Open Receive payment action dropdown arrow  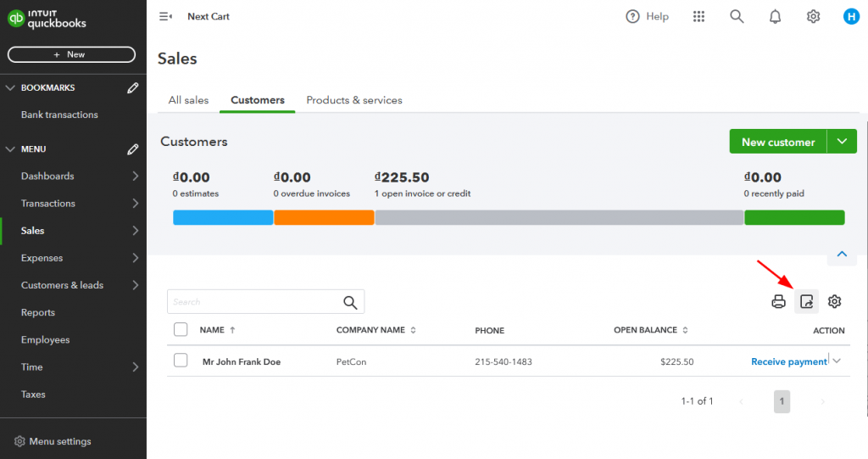click(837, 361)
